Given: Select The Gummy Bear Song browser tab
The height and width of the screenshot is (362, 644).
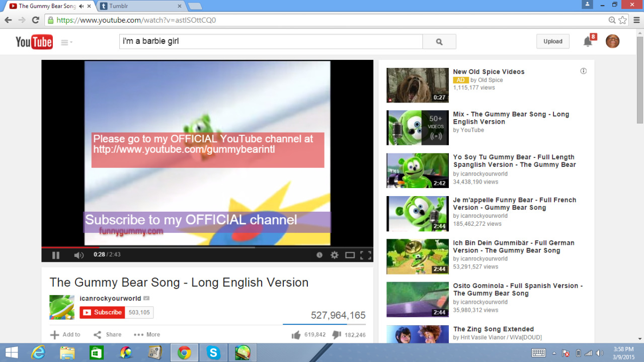Looking at the screenshot, I should pos(47,6).
